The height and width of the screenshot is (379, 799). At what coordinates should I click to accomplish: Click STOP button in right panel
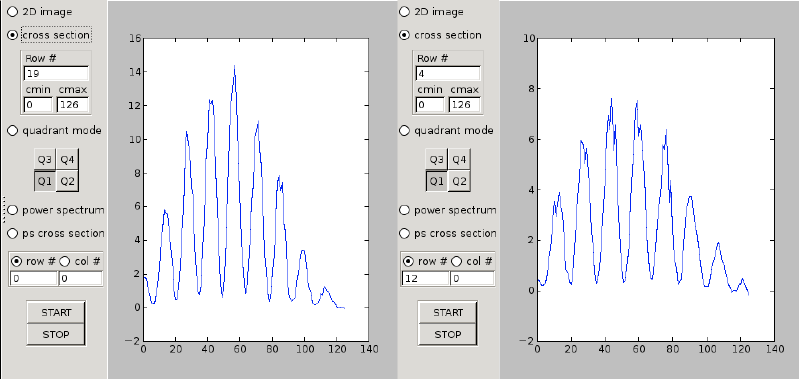pyautogui.click(x=448, y=334)
